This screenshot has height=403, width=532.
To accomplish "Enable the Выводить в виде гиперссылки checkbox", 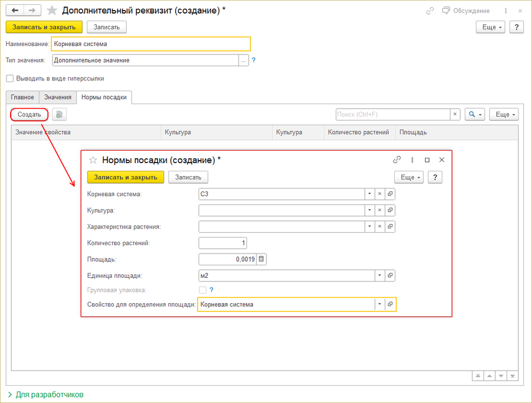I will click(10, 79).
